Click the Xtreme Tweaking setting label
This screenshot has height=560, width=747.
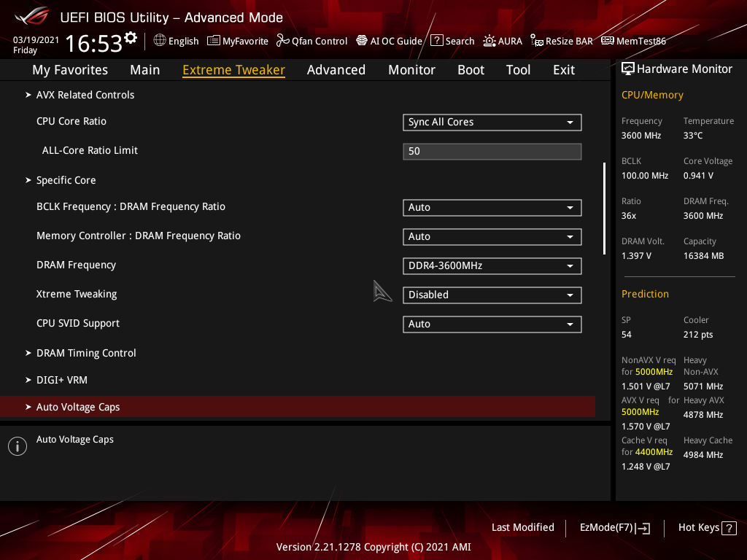(77, 295)
